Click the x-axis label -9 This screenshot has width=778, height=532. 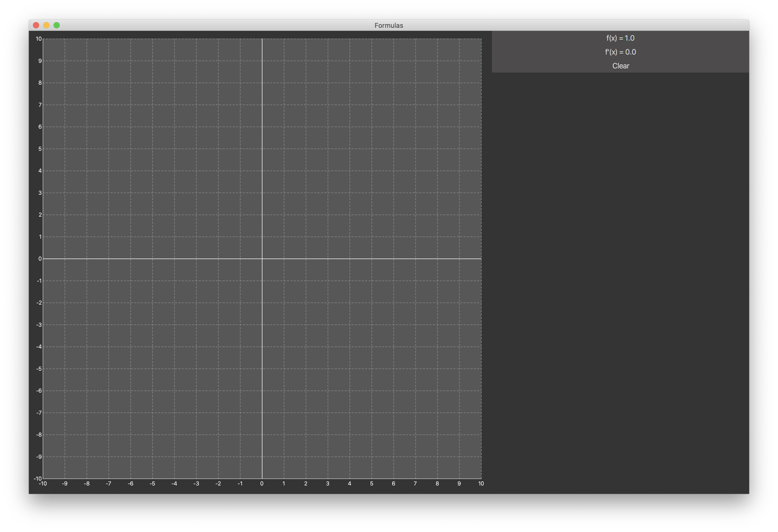click(x=65, y=483)
